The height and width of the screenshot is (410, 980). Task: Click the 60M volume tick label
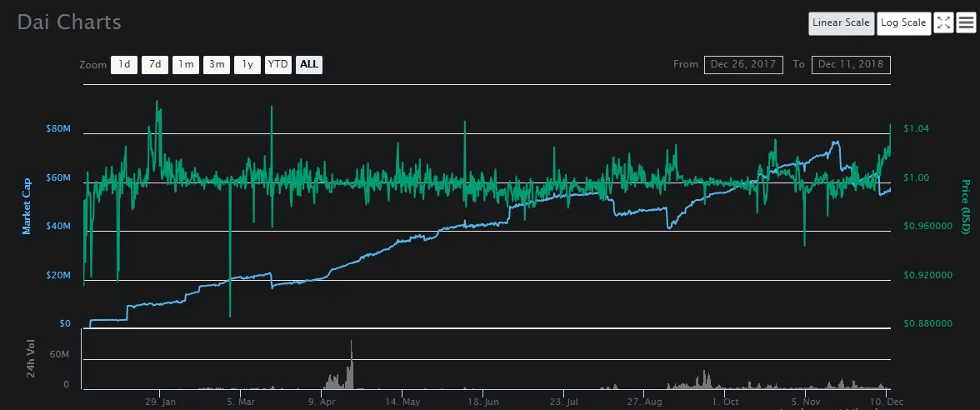pos(59,354)
